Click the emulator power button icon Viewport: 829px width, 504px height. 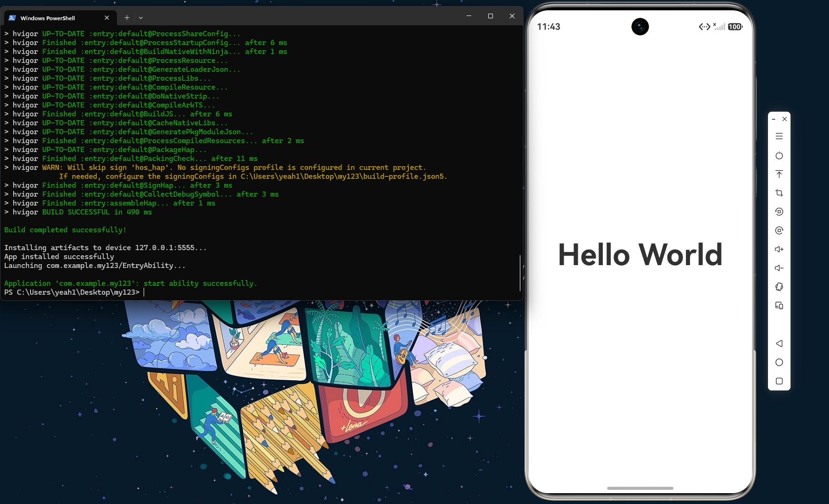[779, 155]
